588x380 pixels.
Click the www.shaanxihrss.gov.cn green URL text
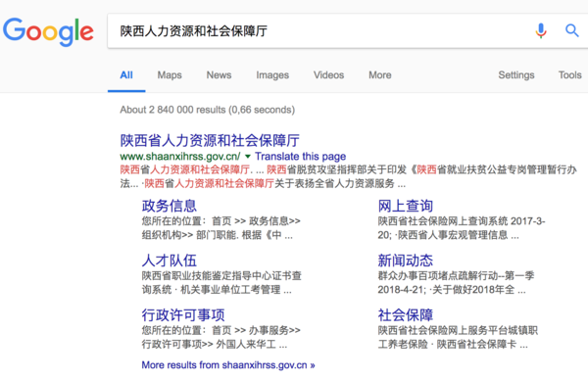(180, 157)
